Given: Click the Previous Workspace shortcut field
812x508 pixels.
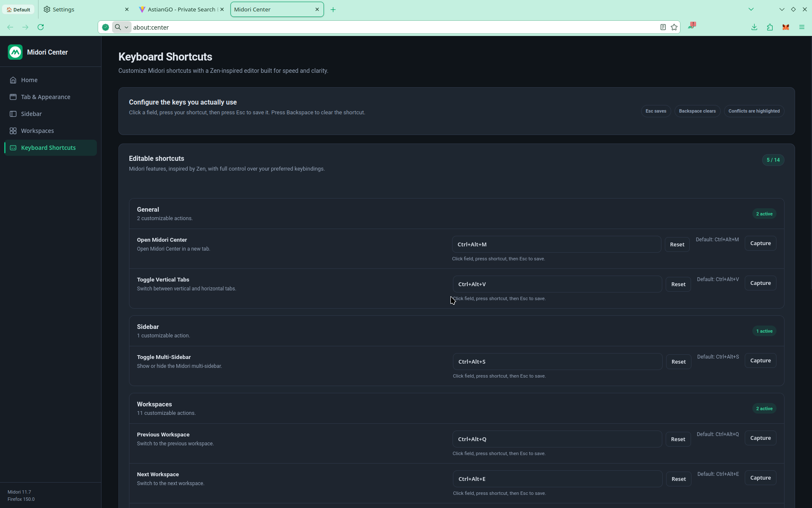Looking at the screenshot, I should point(557,439).
